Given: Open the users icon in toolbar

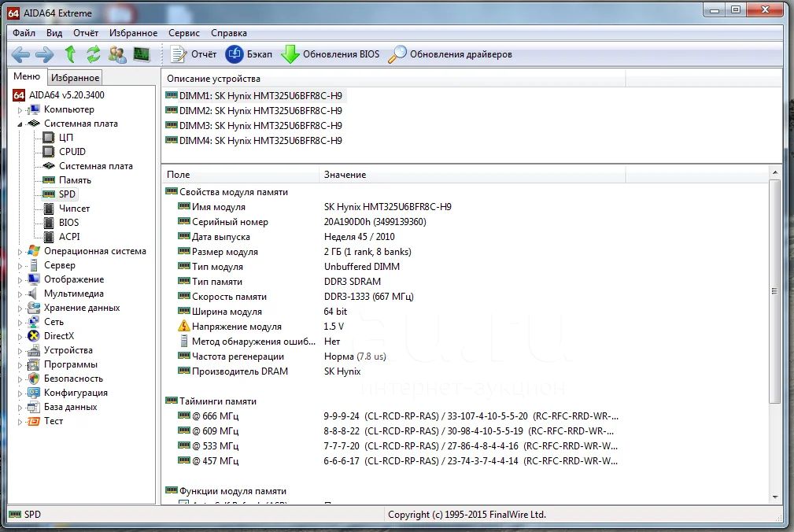Looking at the screenshot, I should [117, 54].
